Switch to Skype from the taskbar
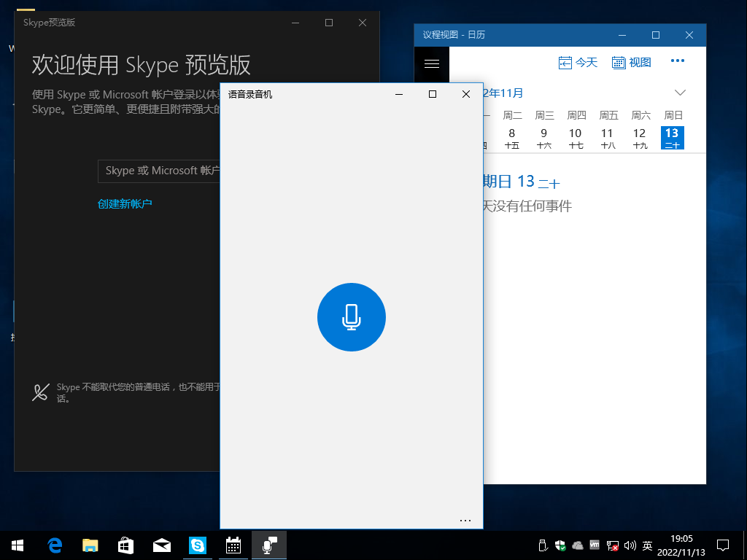 point(197,545)
